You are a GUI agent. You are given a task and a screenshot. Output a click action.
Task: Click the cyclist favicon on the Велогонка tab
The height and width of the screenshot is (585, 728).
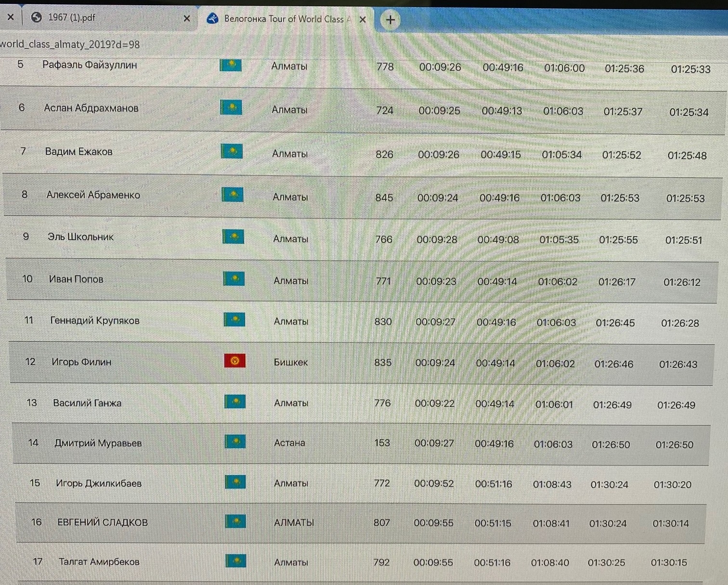(212, 19)
